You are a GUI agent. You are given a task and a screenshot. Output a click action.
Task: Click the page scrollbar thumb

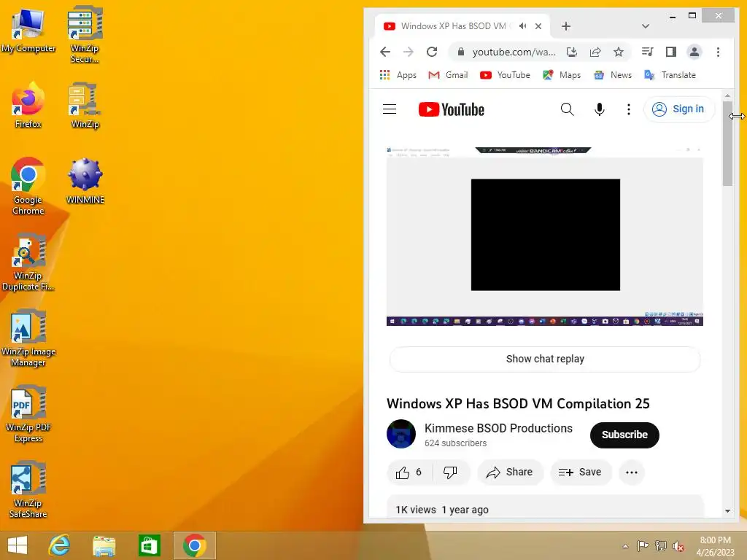(x=727, y=143)
